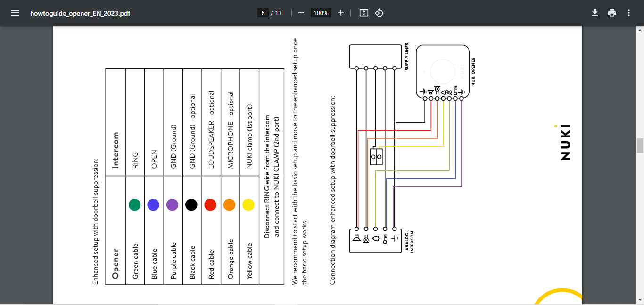Viewport: 644px width, 305px height.
Task: Print the PDF document
Action: point(612,13)
